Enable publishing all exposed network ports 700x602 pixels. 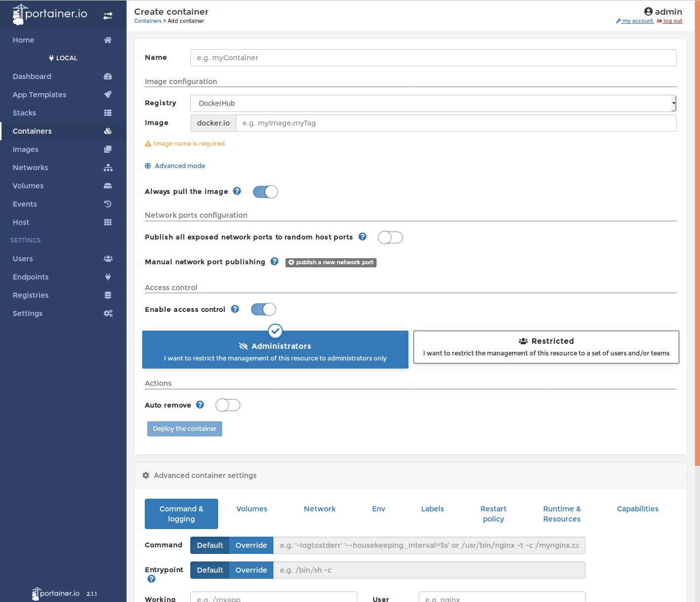pyautogui.click(x=390, y=237)
